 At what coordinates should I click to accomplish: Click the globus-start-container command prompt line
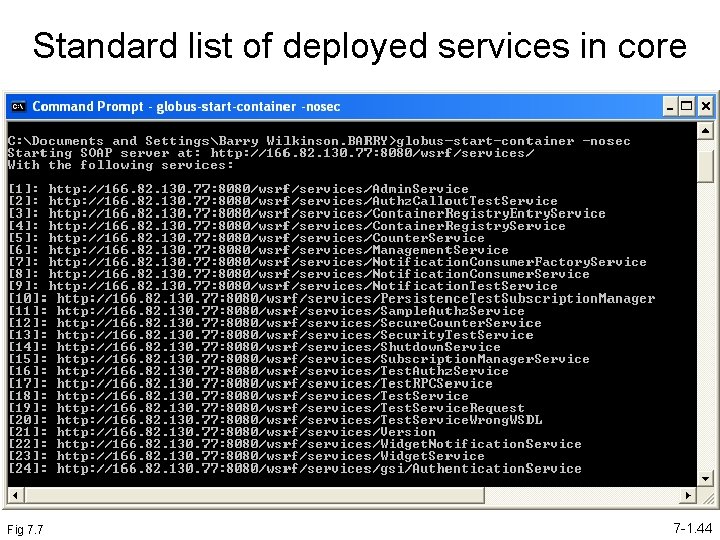click(x=319, y=141)
